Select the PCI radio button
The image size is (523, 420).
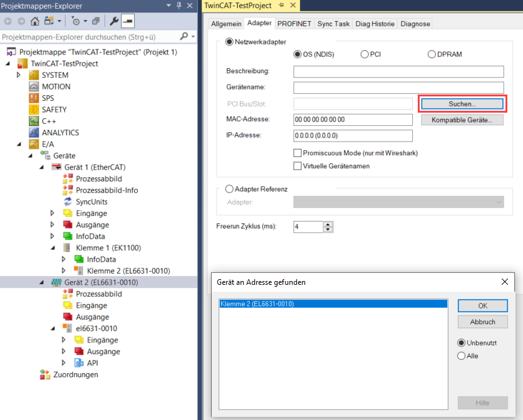(365, 54)
